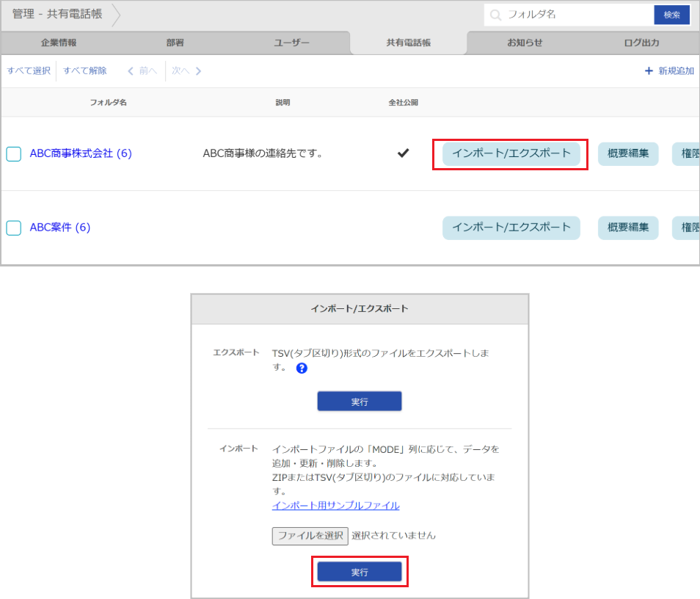Check the checkbox for ABC案件
Image resolution: width=700 pixels, height=599 pixels.
point(13,228)
